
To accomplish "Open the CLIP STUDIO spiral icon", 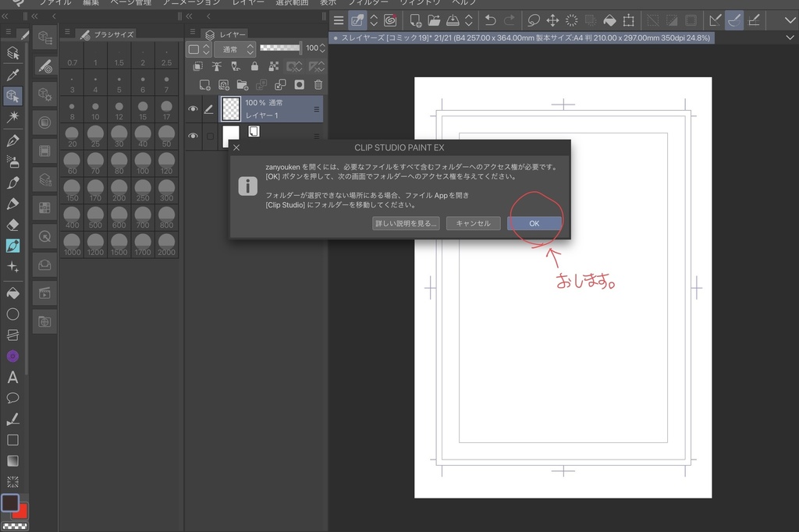I will pyautogui.click(x=390, y=20).
